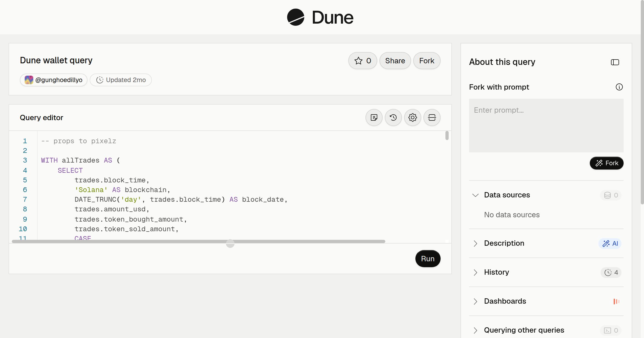Open the version history clock icon
The height and width of the screenshot is (338, 644).
(393, 117)
